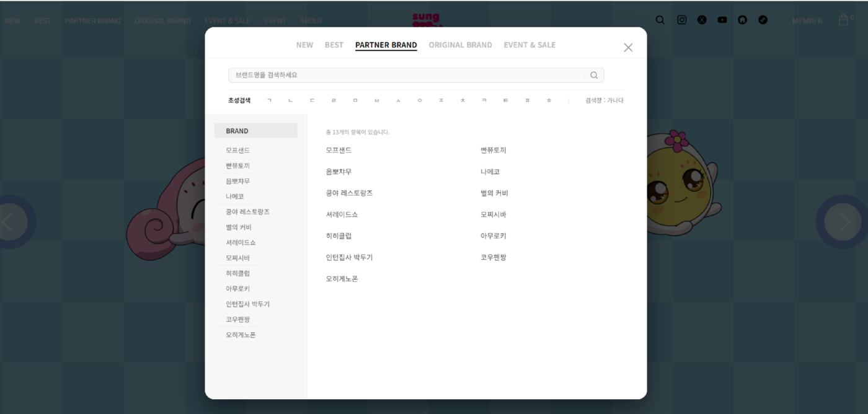Open 코우펜짱 link in the main brand list
Screen dimensions: 868x414
coord(493,257)
